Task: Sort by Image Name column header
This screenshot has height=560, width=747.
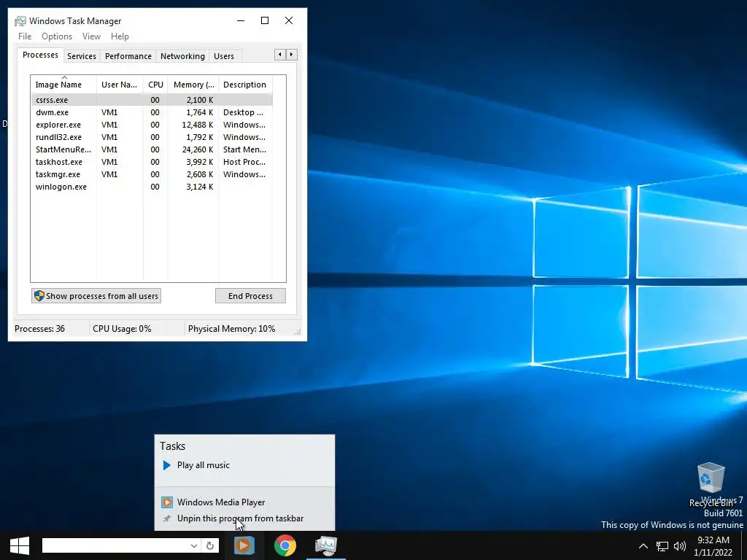Action: point(63,85)
